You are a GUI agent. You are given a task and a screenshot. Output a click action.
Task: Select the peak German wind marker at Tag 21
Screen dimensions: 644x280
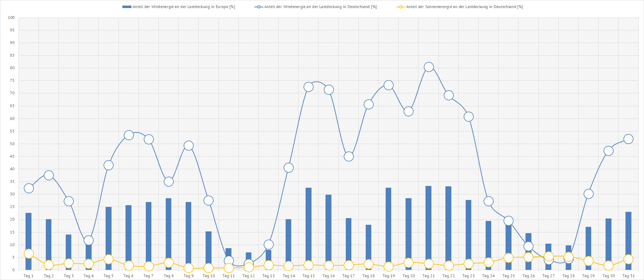(429, 67)
